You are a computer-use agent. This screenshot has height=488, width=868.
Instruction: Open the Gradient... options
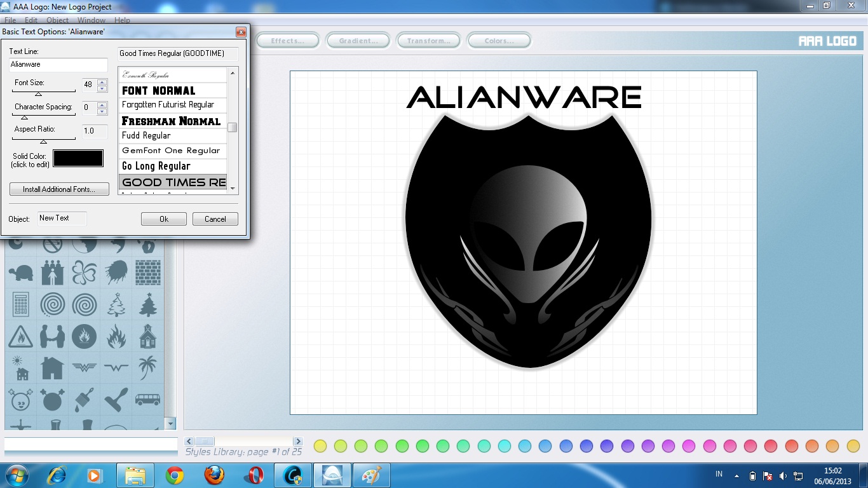(358, 41)
